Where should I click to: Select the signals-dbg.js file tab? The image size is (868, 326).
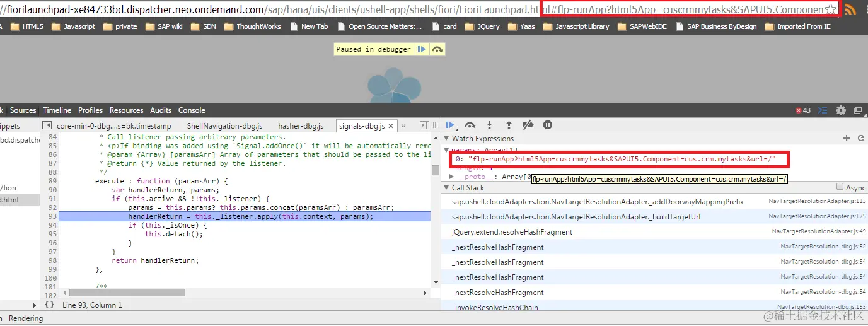pos(366,126)
